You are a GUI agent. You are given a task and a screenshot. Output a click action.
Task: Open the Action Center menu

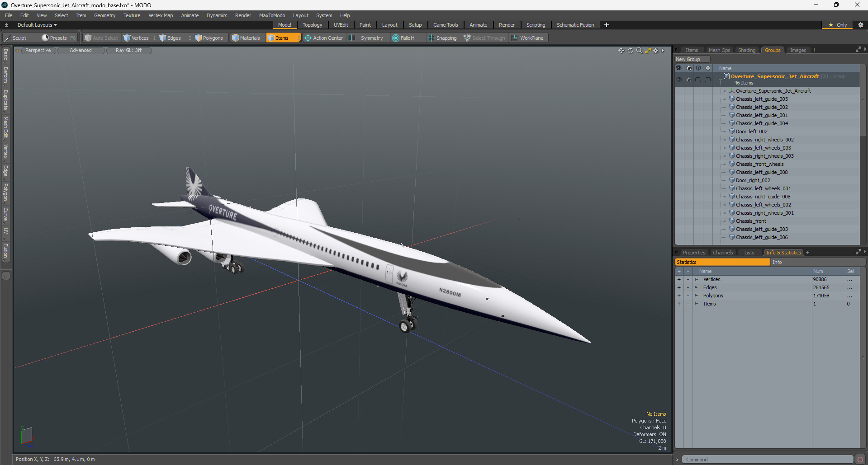pyautogui.click(x=324, y=38)
